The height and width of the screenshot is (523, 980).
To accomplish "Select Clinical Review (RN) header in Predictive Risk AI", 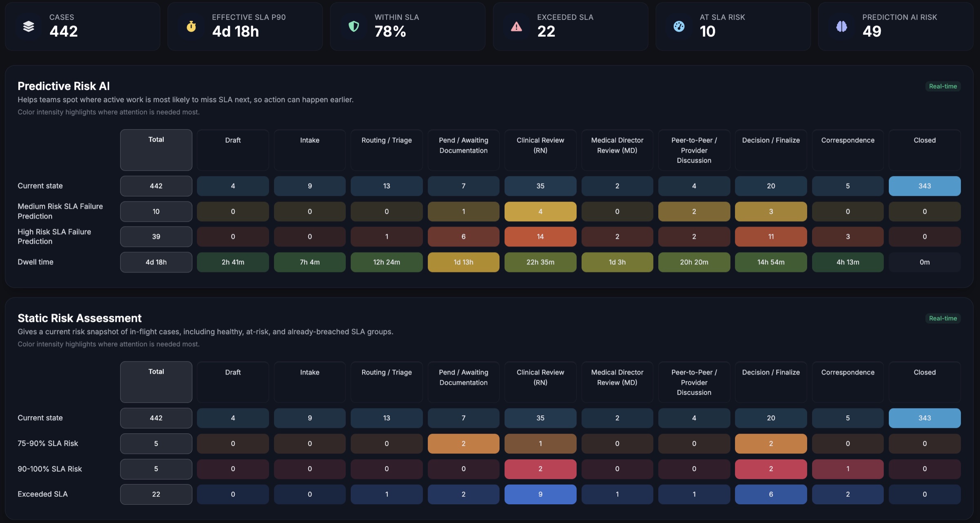I will click(540, 150).
